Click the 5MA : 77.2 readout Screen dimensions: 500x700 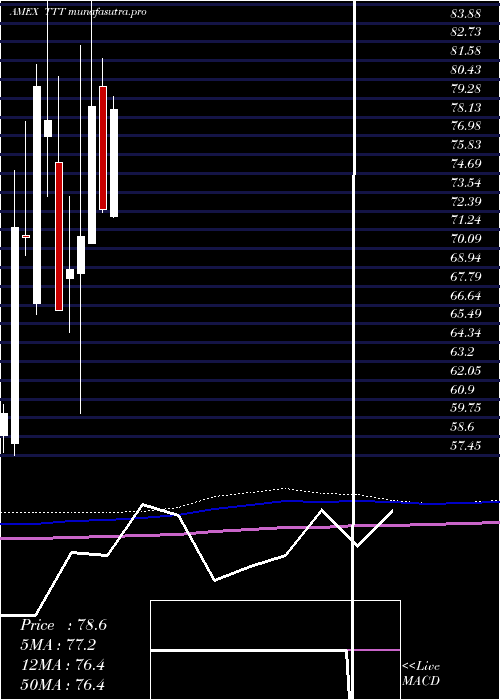tap(58, 645)
